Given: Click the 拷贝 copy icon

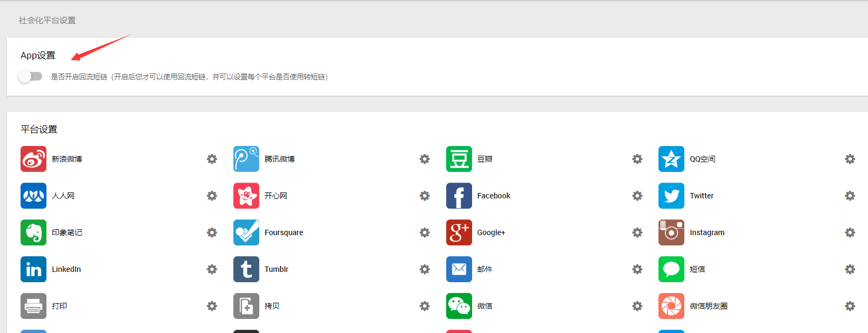Looking at the screenshot, I should click(x=246, y=306).
